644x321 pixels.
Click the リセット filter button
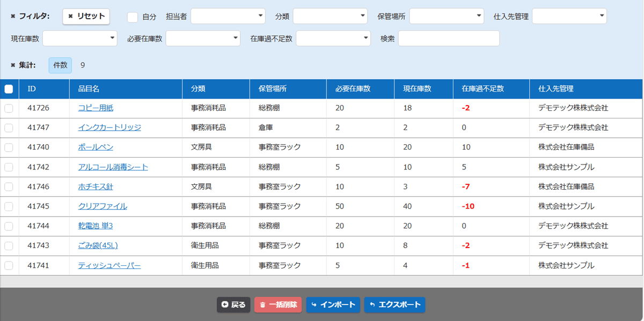pos(86,16)
